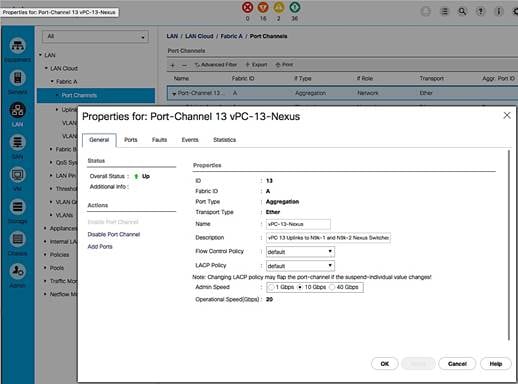Viewport: 518px width, 384px height.
Task: Expand the Port-Channel 13 table row
Action: pyautogui.click(x=174, y=94)
